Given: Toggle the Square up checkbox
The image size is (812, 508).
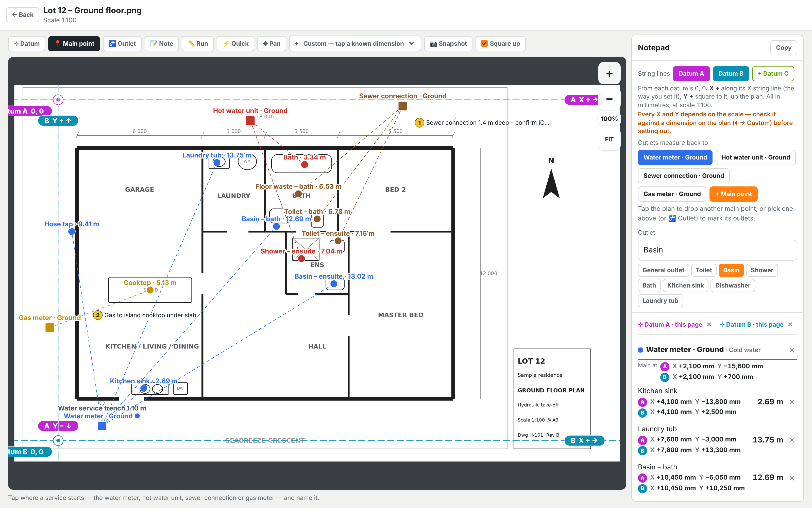Looking at the screenshot, I should click(x=500, y=44).
